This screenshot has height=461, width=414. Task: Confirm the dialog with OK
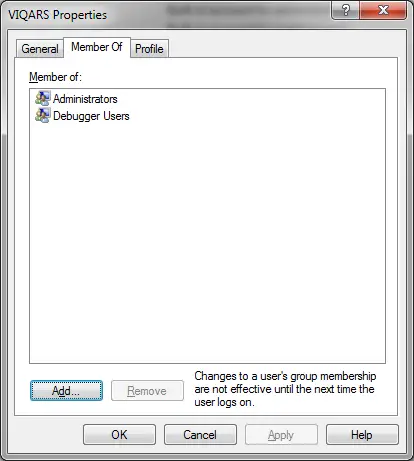pyautogui.click(x=119, y=434)
